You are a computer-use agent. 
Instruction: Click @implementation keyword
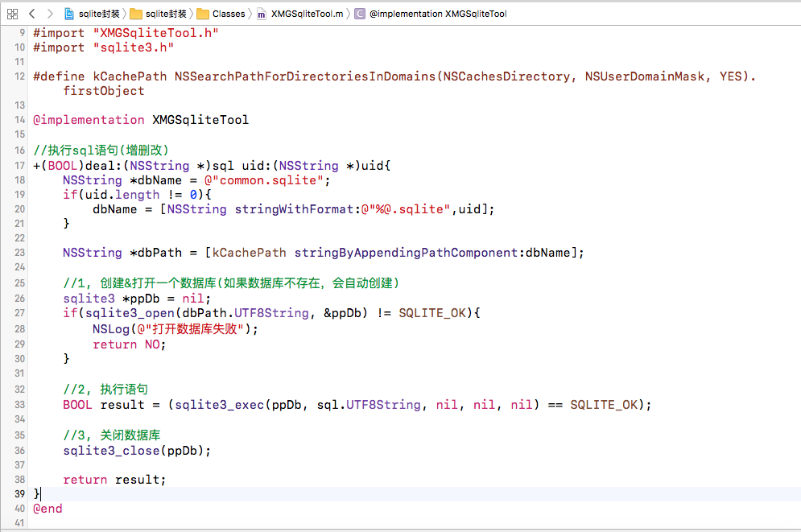coord(89,120)
